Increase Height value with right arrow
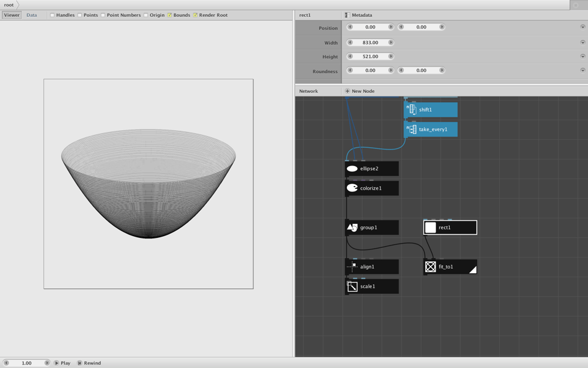Screen dimensions: 588x368 click(x=391, y=57)
